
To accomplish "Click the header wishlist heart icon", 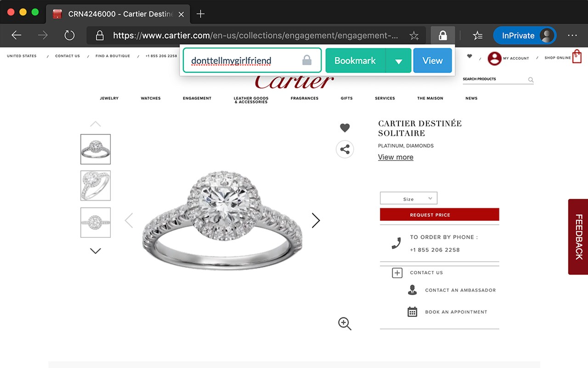I will coord(469,56).
